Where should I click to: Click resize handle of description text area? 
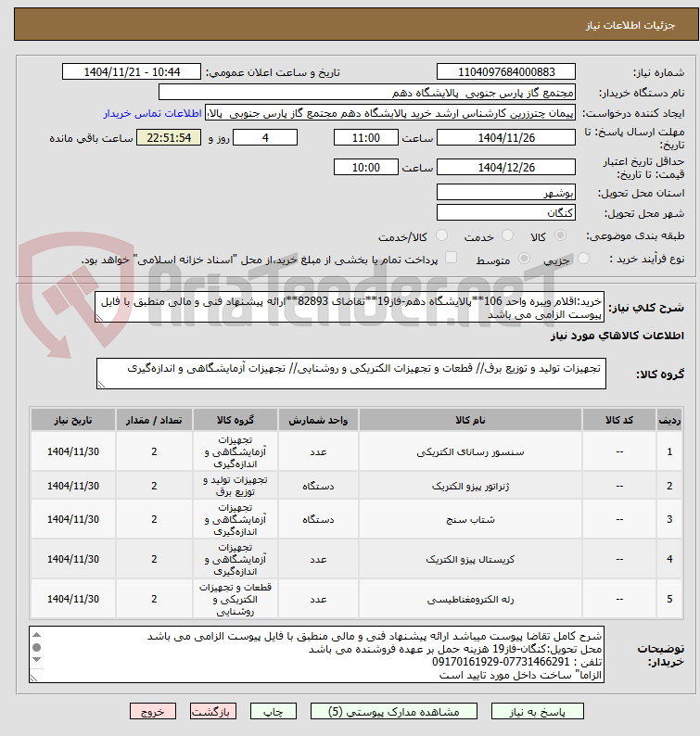(99, 318)
